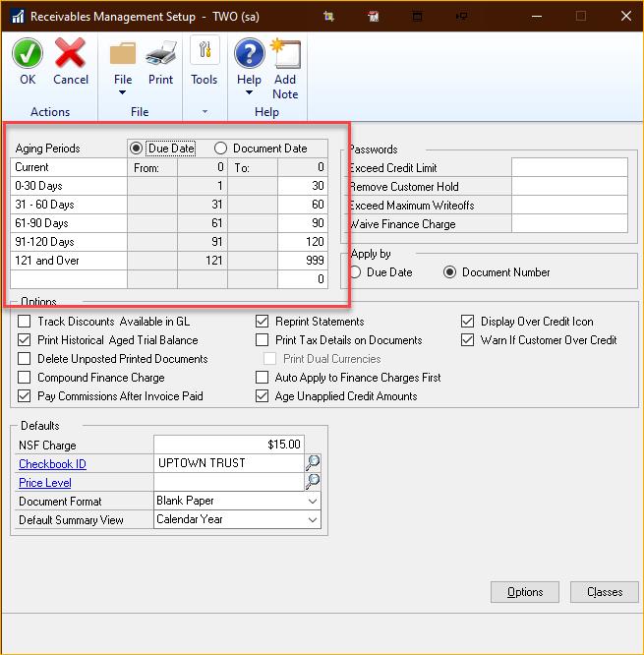Expand the File button dropdown arrow

[122, 92]
